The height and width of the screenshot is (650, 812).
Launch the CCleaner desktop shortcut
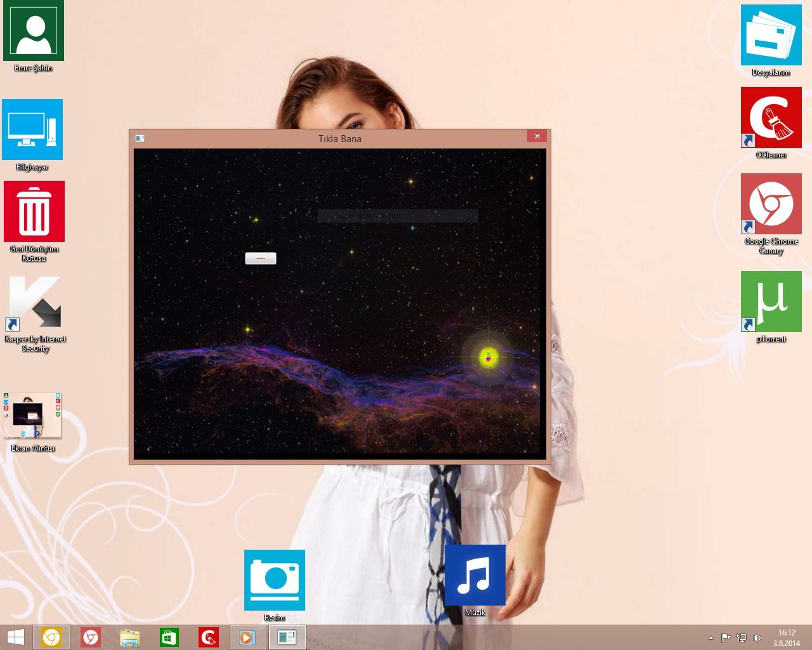click(x=771, y=117)
